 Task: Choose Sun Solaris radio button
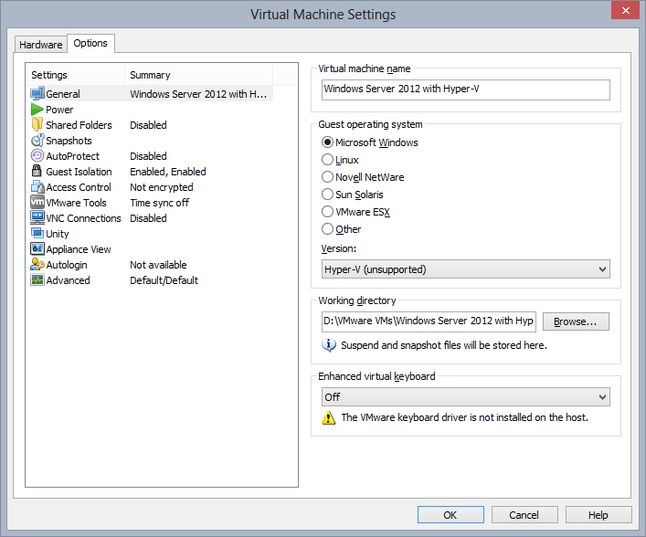327,194
